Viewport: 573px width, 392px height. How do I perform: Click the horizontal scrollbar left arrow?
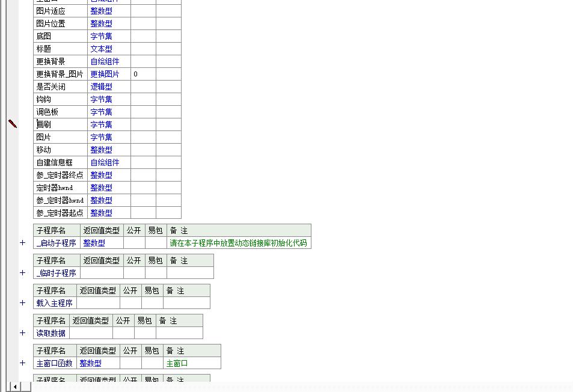(x=15, y=387)
